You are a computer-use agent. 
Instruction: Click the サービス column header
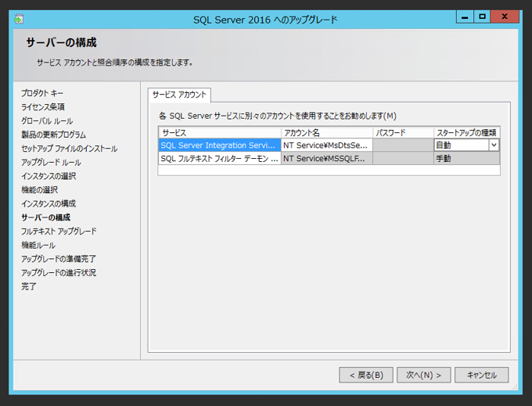tap(220, 133)
